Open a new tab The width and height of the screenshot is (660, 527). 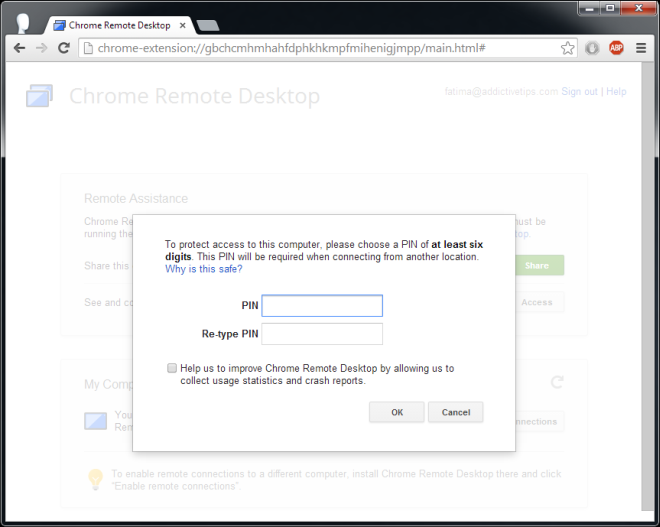208,26
